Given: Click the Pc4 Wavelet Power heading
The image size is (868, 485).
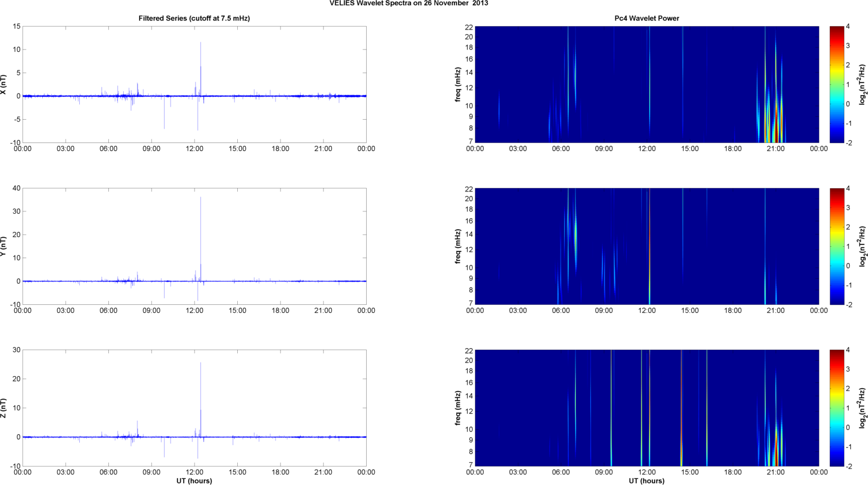Looking at the screenshot, I should pyautogui.click(x=646, y=18).
